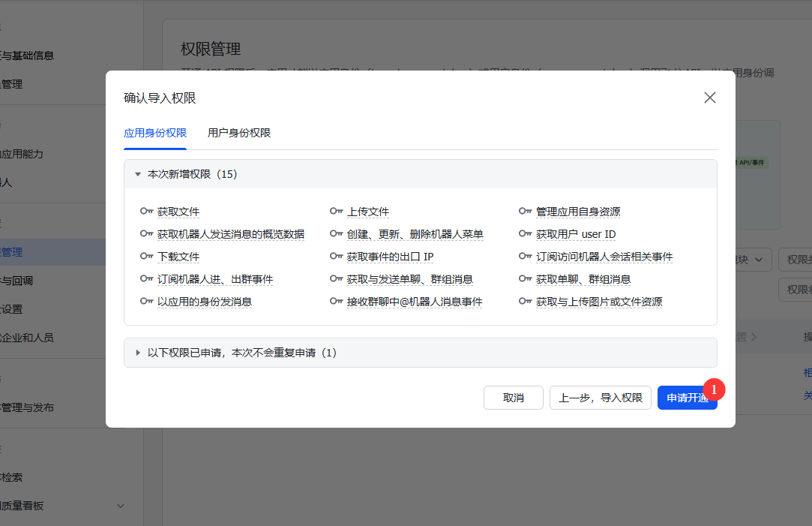Viewport: 812px width, 526px height.
Task: Click the blue 申请开通 button
Action: [686, 398]
